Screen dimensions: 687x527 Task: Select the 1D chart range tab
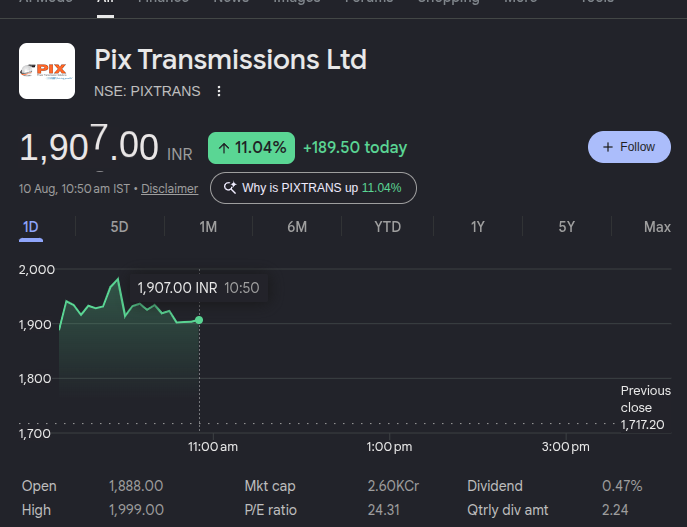(31, 227)
